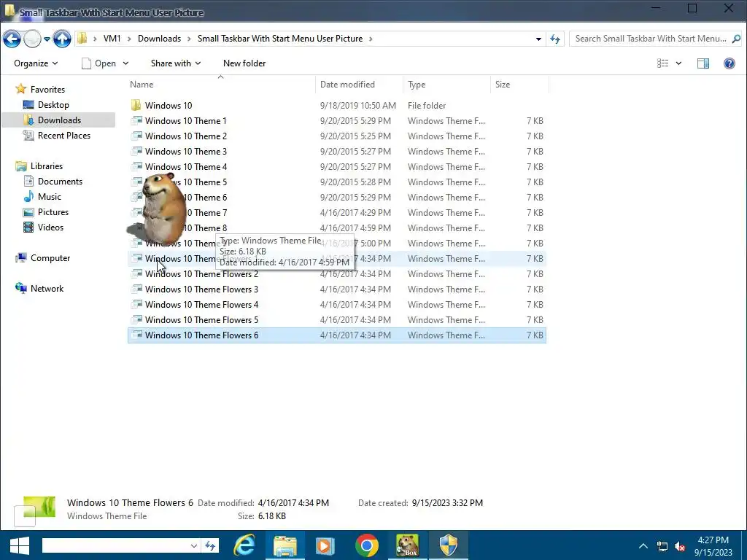Select Windows 10 Theme Flowers 4 file
The height and width of the screenshot is (560, 747).
click(x=201, y=304)
